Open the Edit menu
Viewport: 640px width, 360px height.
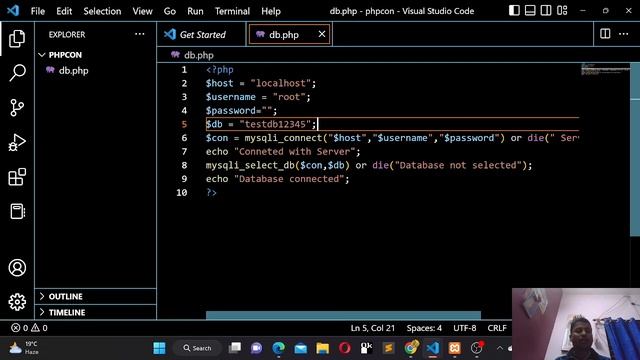tap(64, 11)
